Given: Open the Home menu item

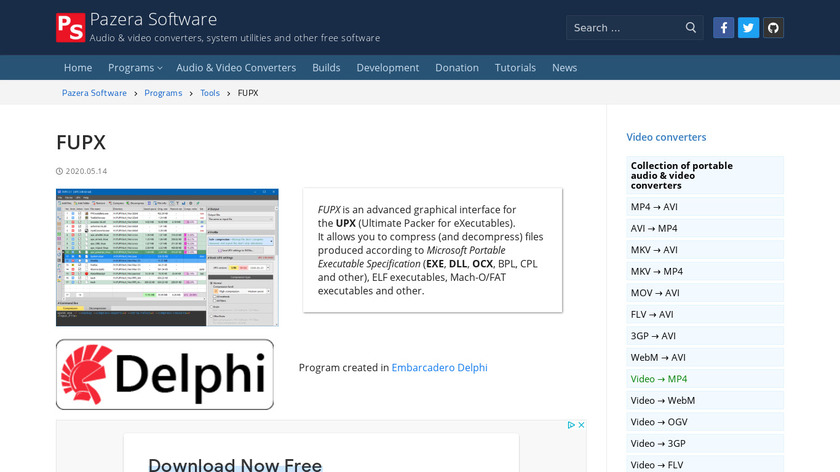Looking at the screenshot, I should [78, 68].
